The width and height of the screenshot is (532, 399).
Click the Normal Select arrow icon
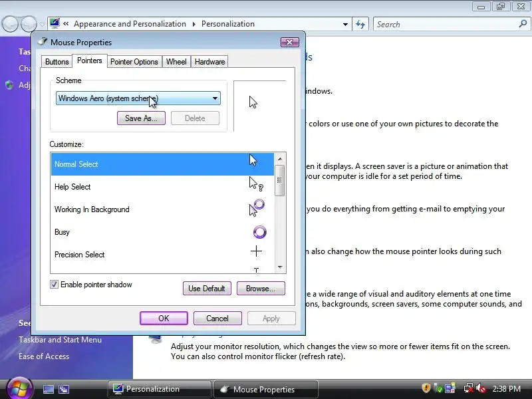(253, 160)
